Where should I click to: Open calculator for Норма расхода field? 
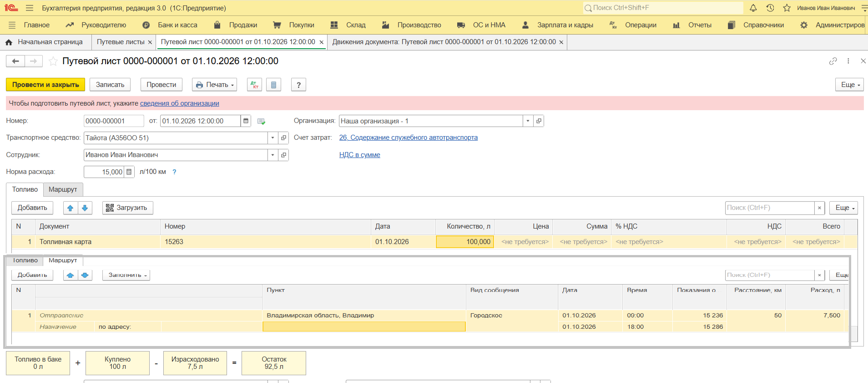point(129,172)
